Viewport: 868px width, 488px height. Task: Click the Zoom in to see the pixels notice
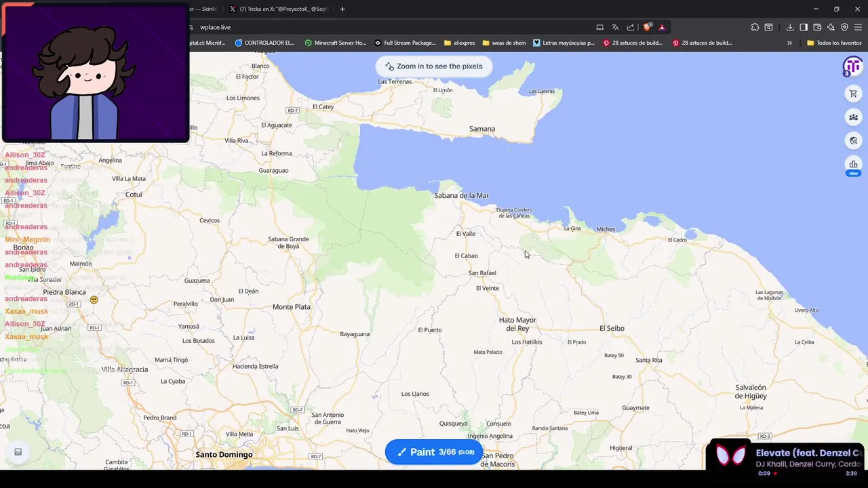[434, 66]
